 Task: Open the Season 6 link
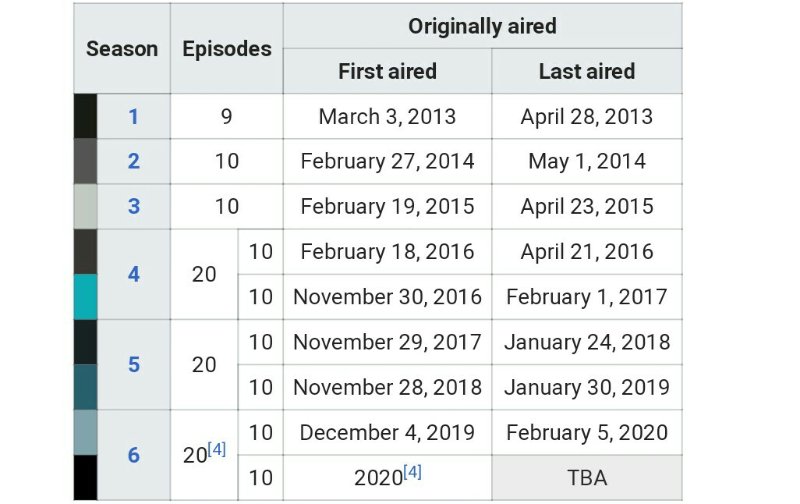(x=134, y=455)
